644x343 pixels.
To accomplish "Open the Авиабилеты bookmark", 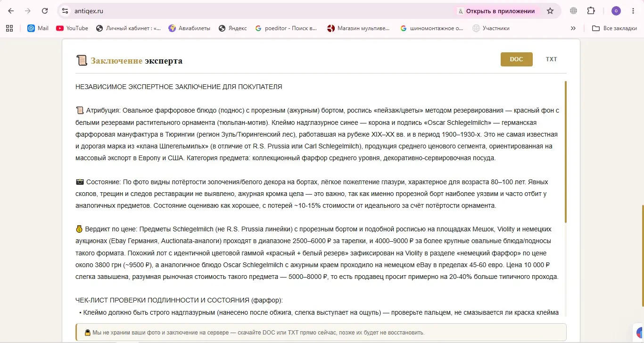I will click(190, 28).
